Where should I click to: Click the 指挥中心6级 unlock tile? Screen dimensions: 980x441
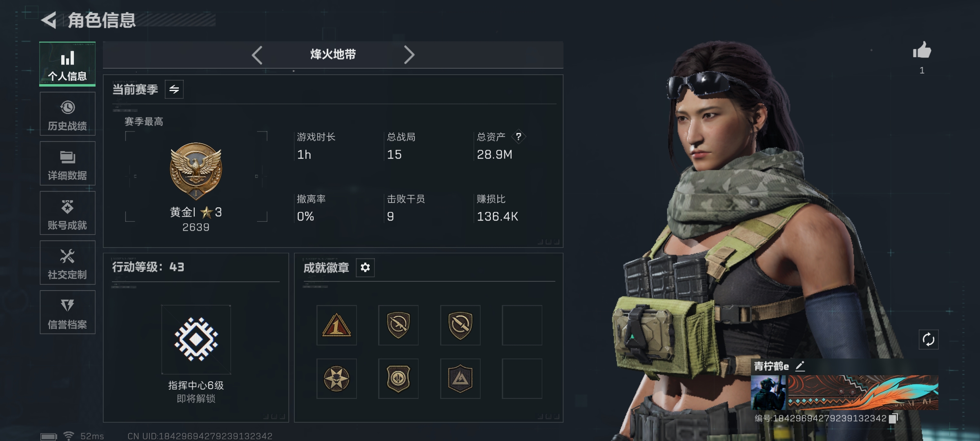(x=196, y=339)
